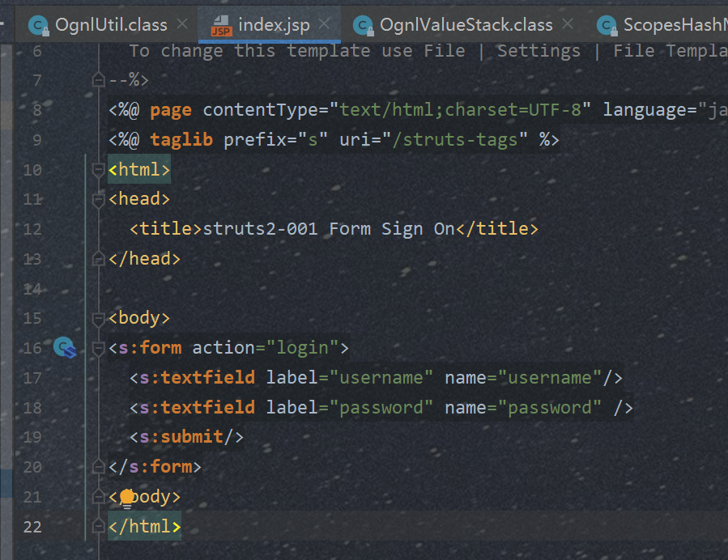Click name="username" value on line 17
The height and width of the screenshot is (560, 728).
550,378
